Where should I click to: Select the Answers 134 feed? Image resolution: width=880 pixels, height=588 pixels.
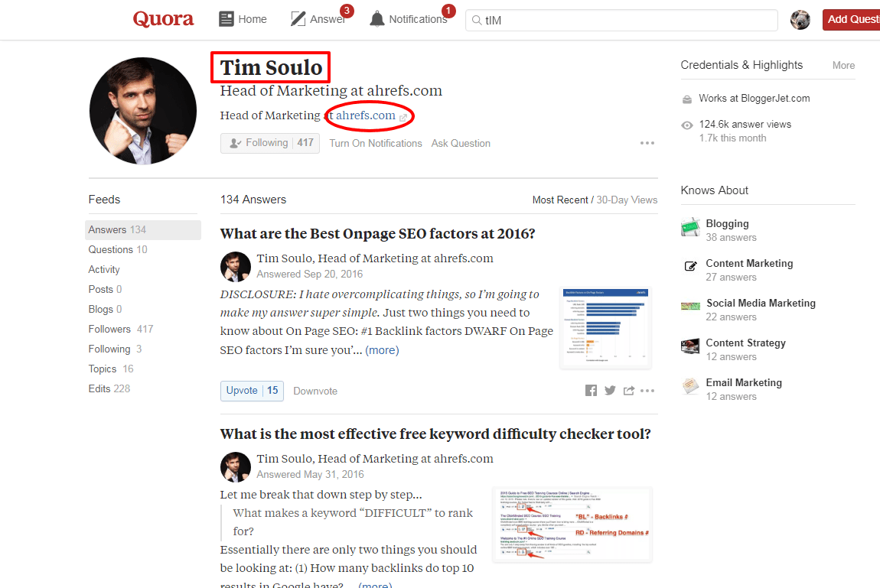tap(143, 230)
